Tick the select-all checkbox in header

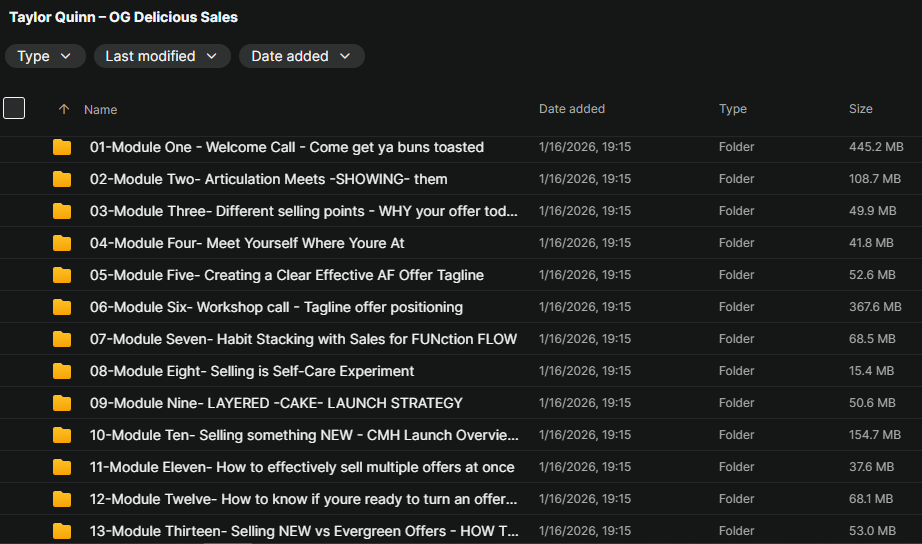(14, 108)
